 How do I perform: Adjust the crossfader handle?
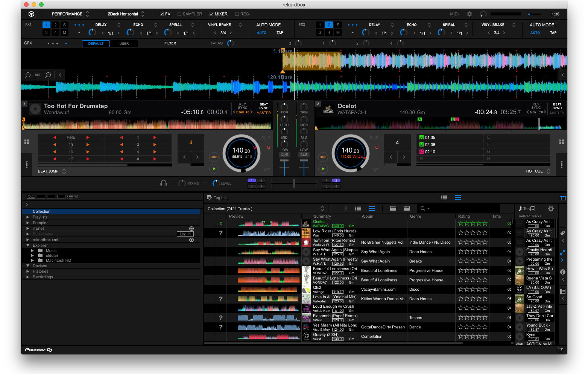(294, 183)
